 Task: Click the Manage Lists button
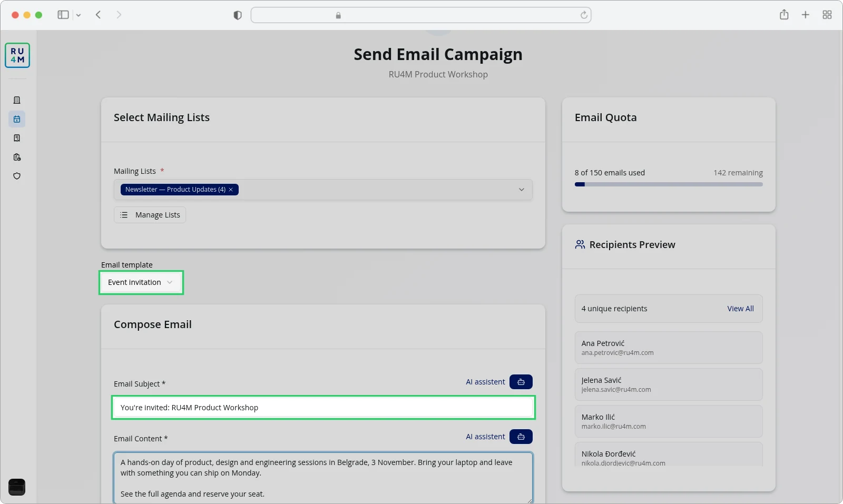coord(150,215)
